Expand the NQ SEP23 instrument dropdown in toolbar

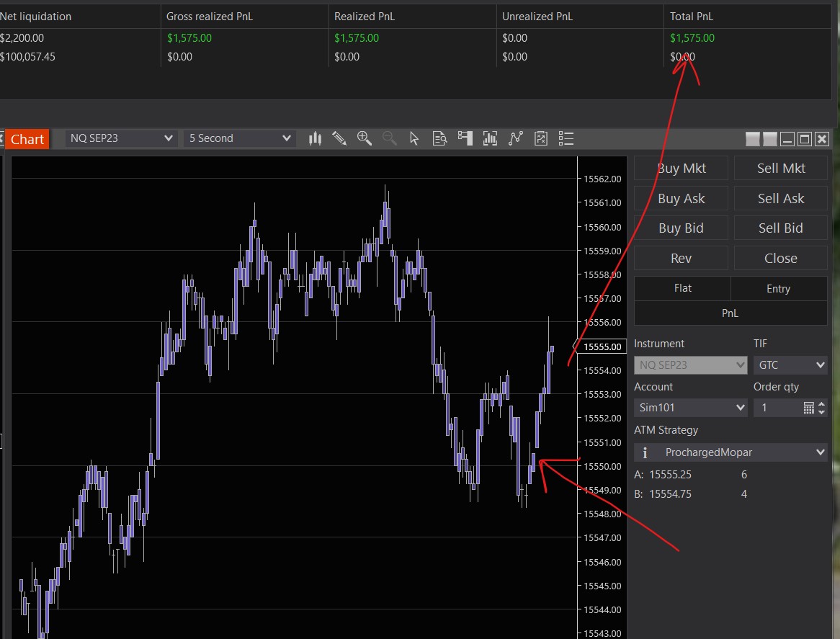pos(122,138)
